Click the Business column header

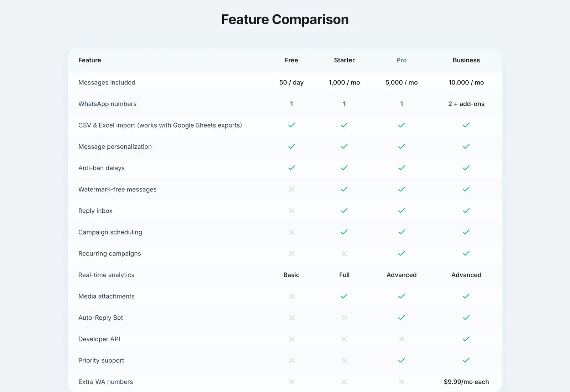(x=466, y=60)
